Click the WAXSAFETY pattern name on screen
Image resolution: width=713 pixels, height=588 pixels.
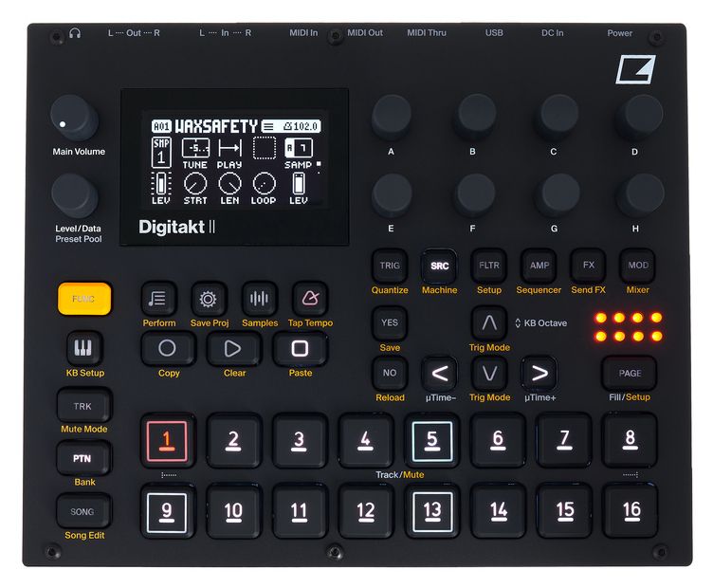[x=216, y=126]
